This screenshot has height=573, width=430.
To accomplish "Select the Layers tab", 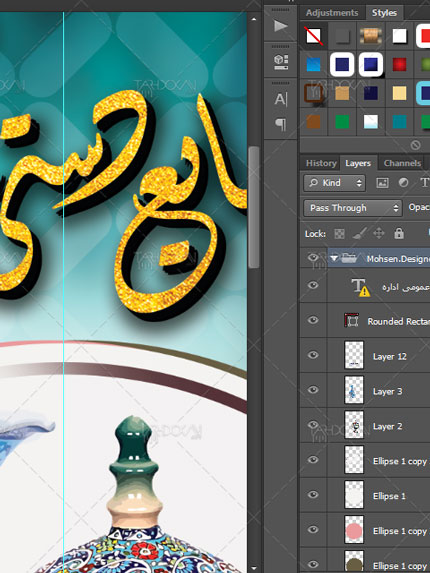I will coord(358,163).
